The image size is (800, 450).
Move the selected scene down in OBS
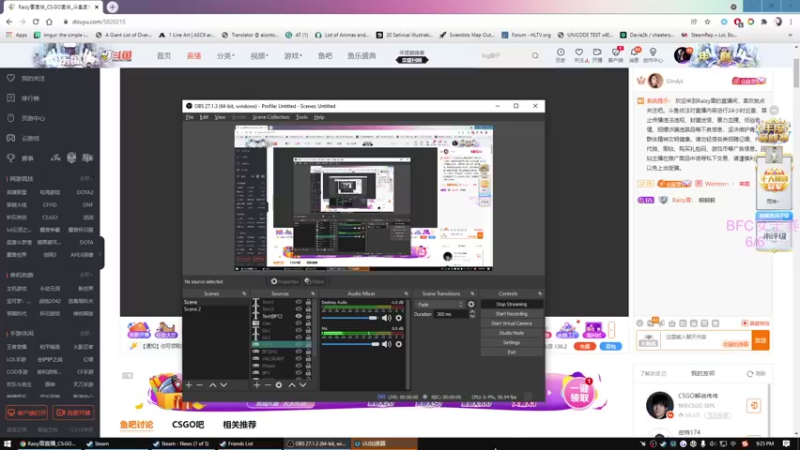click(x=223, y=385)
